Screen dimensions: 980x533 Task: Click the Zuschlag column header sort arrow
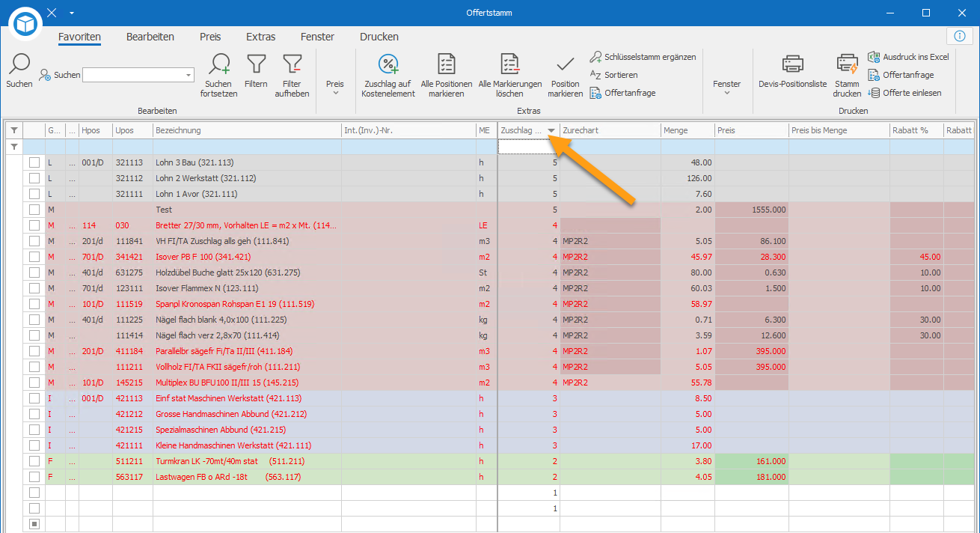click(x=551, y=131)
